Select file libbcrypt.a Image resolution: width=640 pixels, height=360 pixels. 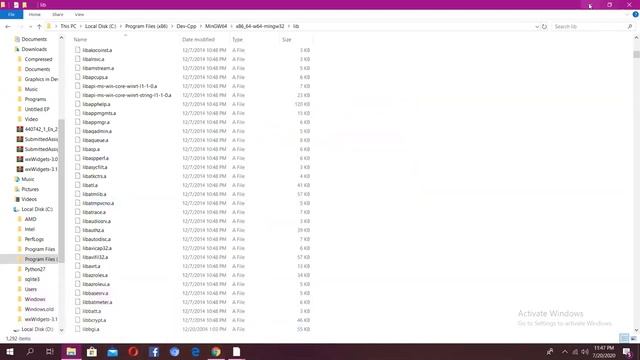pos(94,320)
